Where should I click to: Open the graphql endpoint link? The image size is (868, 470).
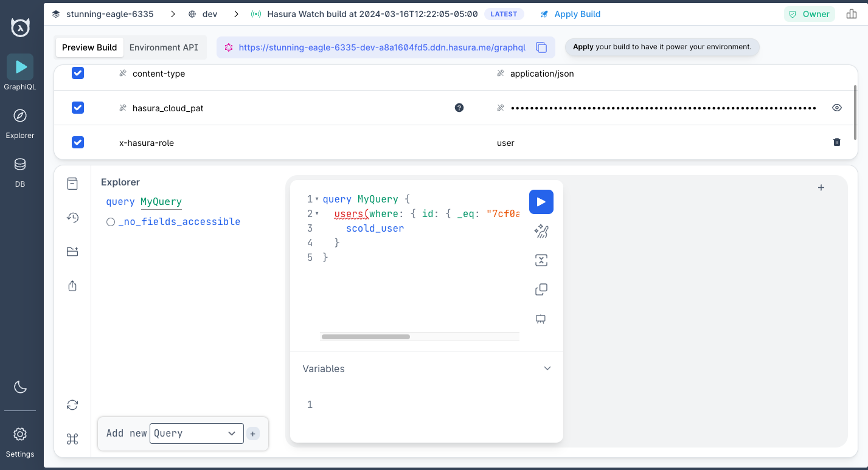[382, 47]
